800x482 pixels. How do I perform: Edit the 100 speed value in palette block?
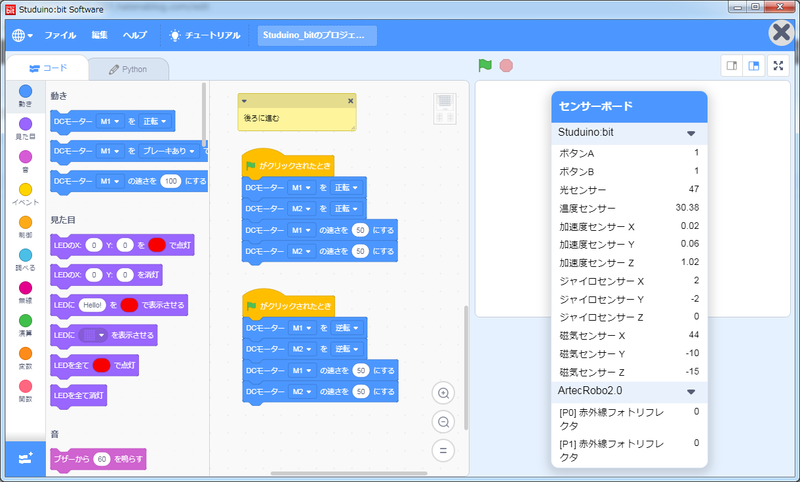pos(170,181)
